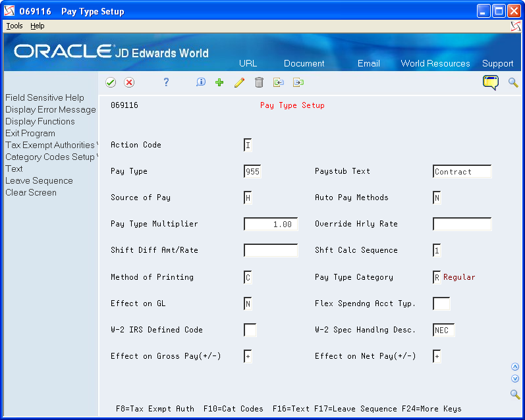Screen dimensions: 525x420
Task: Open the URL header link
Action: click(248, 63)
